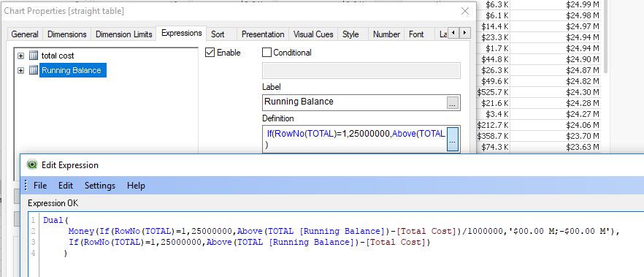
Task: Check the Conditional checkbox
Action: [267, 53]
